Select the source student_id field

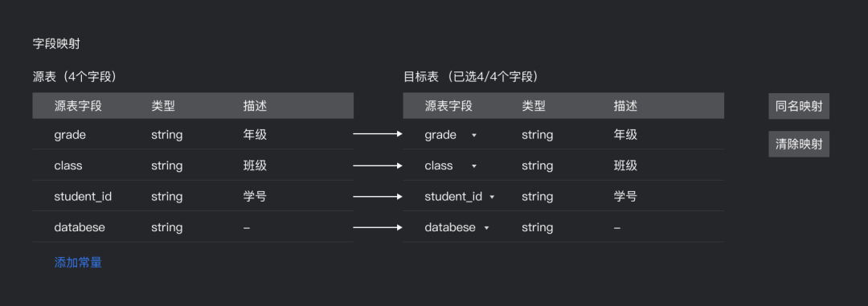click(x=83, y=197)
